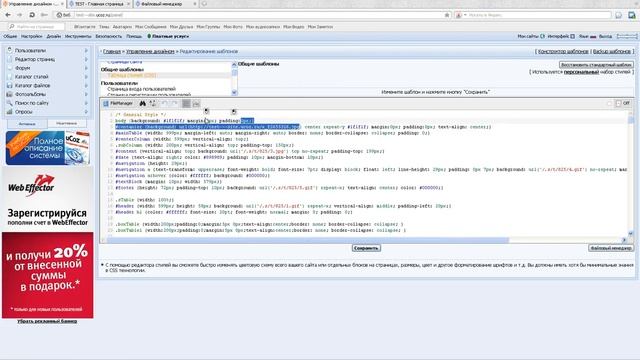
Task: Click the binoculars search icon in editor toolbar
Action: click(x=142, y=104)
